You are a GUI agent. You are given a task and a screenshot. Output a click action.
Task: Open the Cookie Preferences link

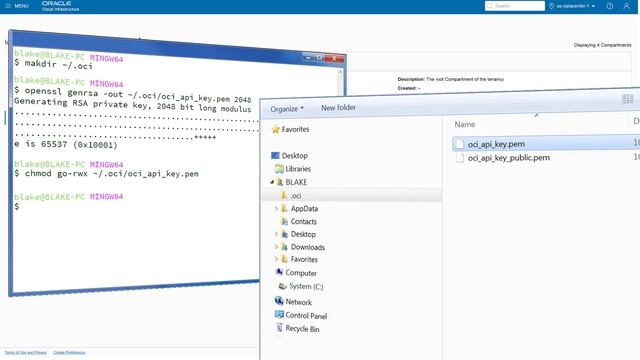point(69,352)
